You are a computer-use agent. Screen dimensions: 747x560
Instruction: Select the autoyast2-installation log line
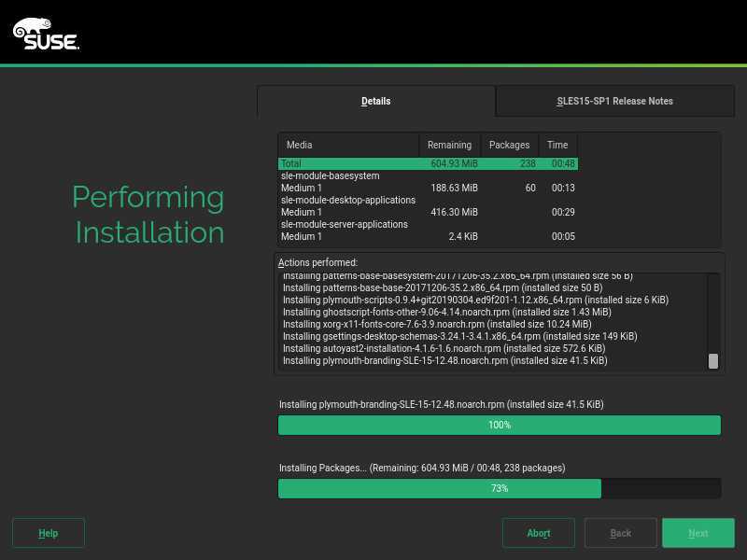point(444,348)
